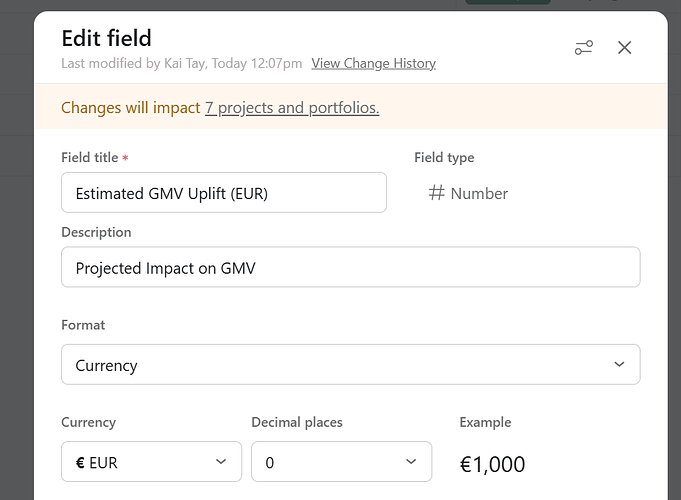This screenshot has height=500, width=681.
Task: Expand the Format dropdown showing Currency
Action: coord(350,365)
